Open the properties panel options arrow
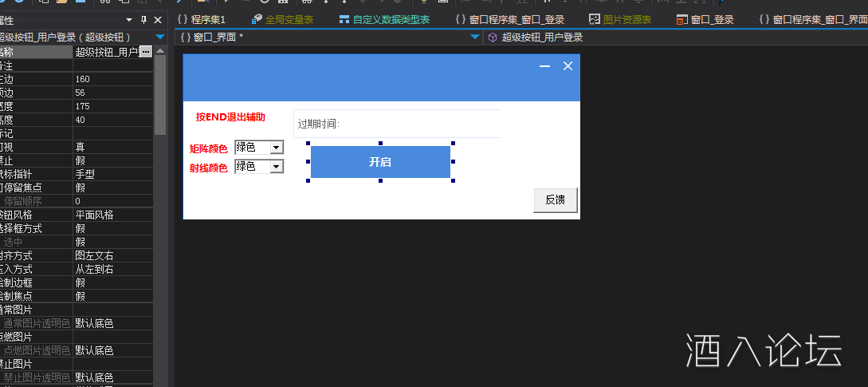The width and height of the screenshot is (868, 387). click(x=130, y=20)
